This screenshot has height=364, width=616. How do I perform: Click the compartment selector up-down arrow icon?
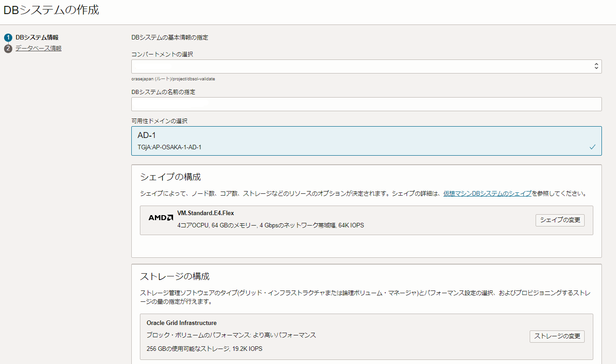pos(596,66)
